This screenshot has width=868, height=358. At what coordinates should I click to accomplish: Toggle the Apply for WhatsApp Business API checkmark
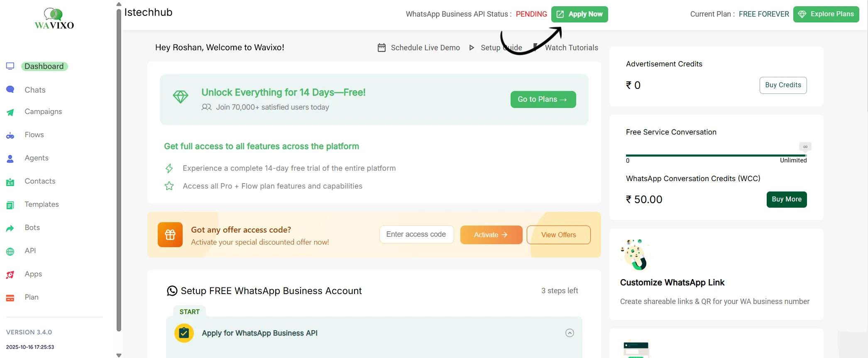tap(184, 333)
